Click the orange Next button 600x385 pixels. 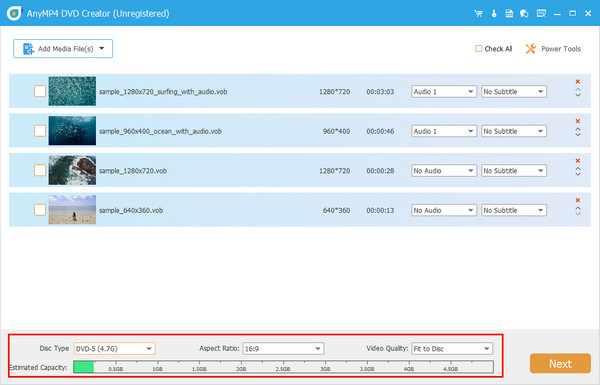click(560, 363)
